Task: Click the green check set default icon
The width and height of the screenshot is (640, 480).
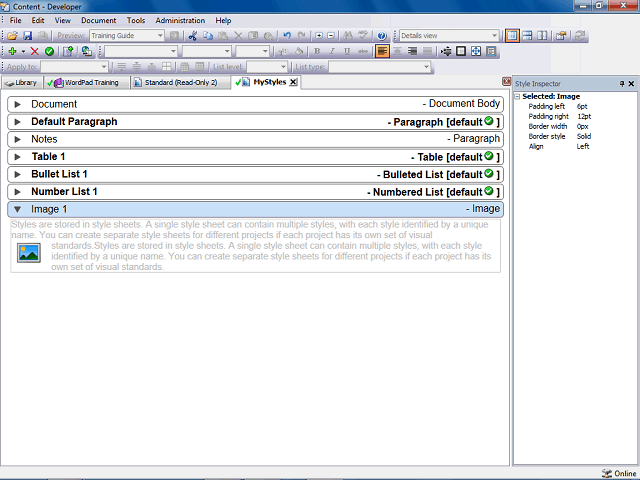Action: pyautogui.click(x=49, y=51)
